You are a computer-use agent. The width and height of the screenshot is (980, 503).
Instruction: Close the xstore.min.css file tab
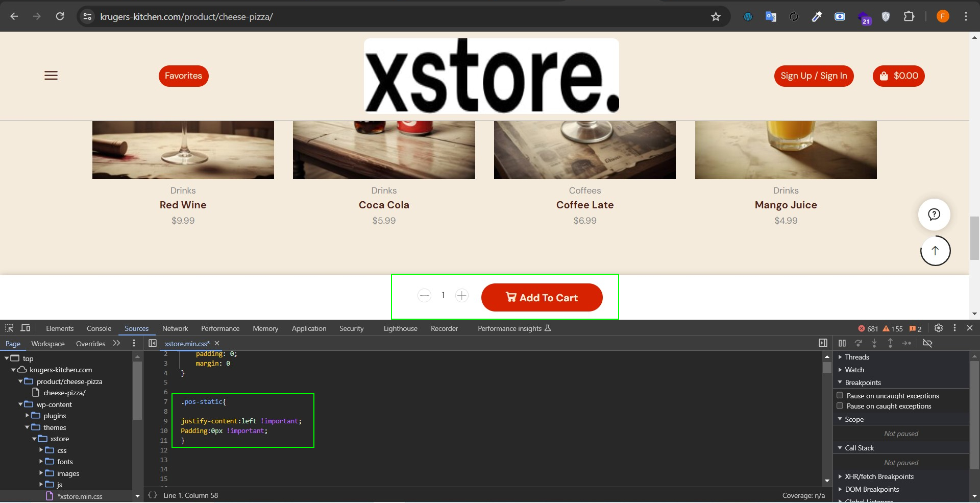coord(217,343)
